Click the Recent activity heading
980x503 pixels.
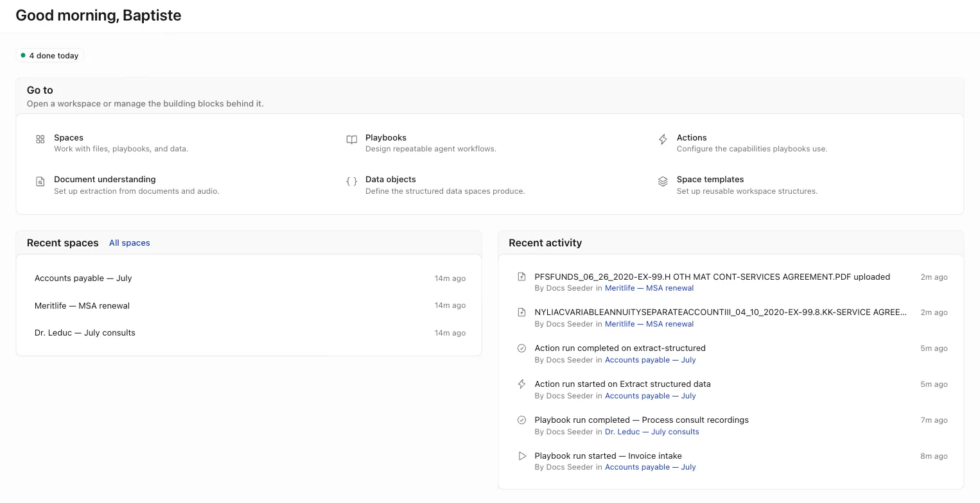pos(545,243)
